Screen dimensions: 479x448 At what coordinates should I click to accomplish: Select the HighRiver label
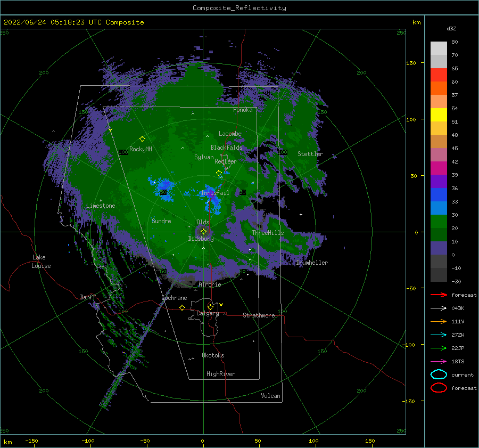pyautogui.click(x=221, y=374)
